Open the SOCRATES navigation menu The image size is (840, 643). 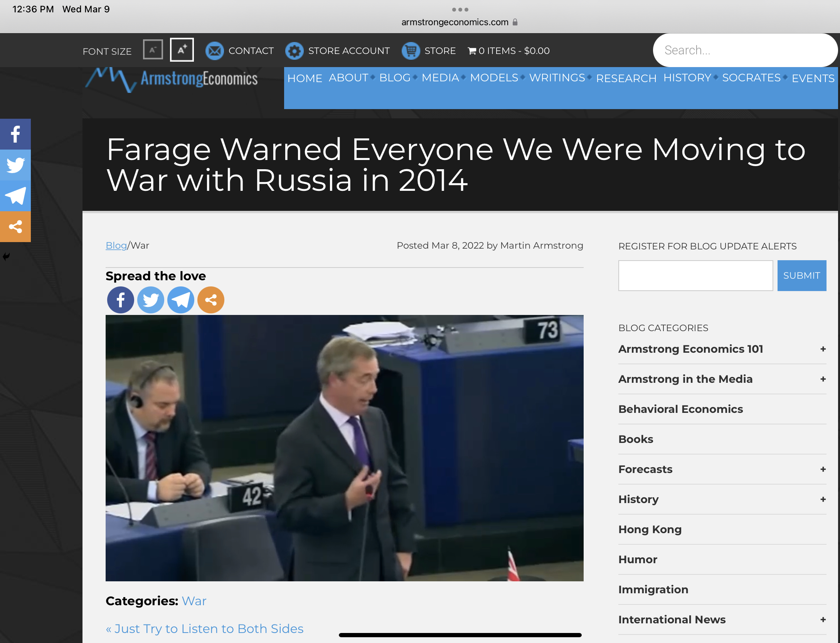coord(751,78)
